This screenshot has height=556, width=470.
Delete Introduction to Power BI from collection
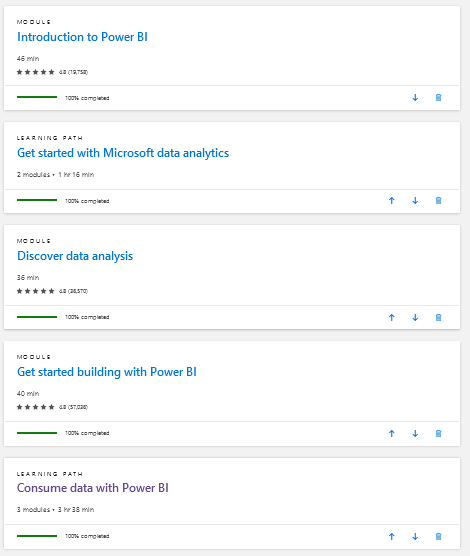(x=438, y=98)
